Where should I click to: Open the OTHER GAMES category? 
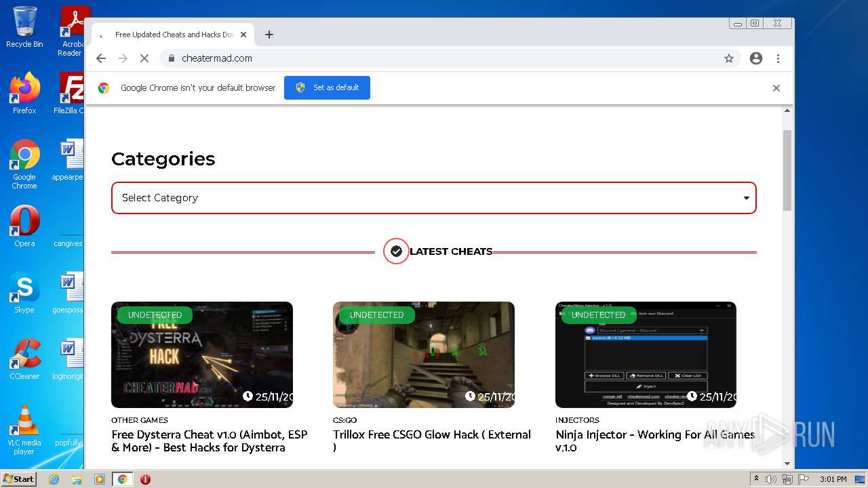(140, 420)
